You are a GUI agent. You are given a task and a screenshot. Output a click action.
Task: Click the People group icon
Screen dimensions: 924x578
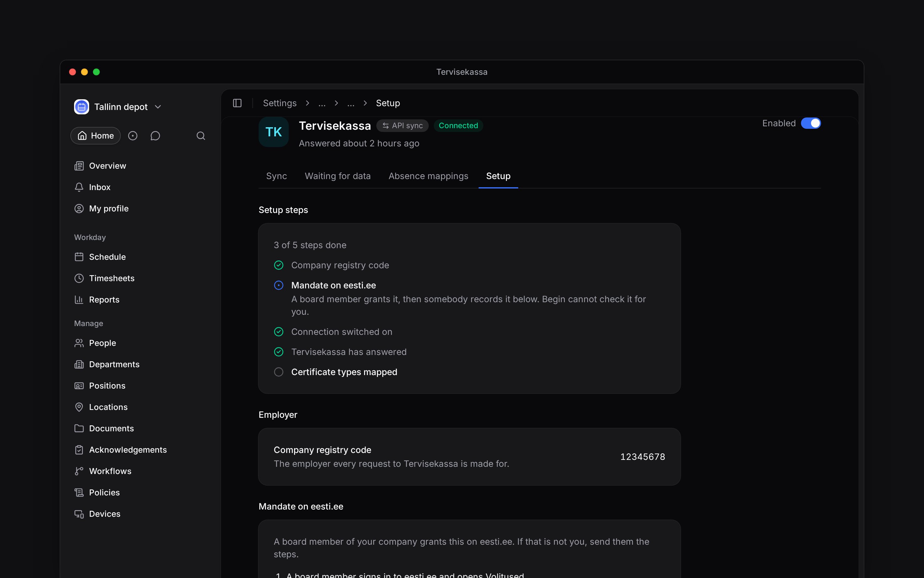point(79,343)
